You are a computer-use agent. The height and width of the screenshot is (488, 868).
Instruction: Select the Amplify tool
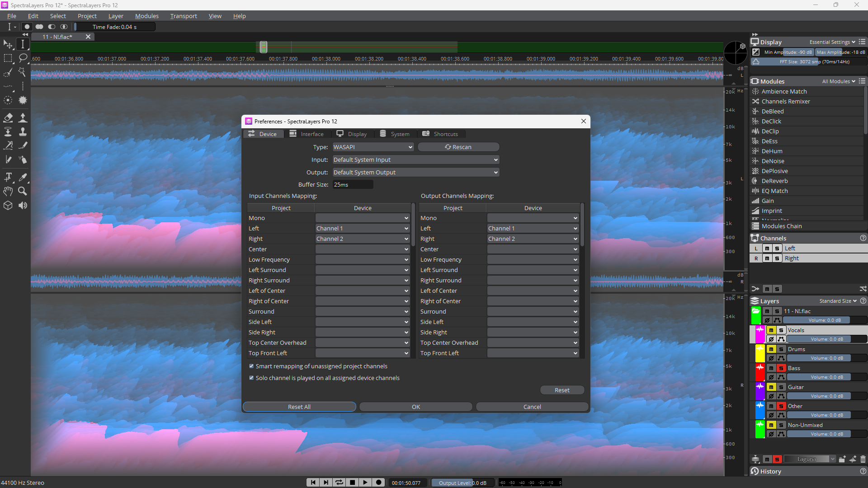[23, 118]
